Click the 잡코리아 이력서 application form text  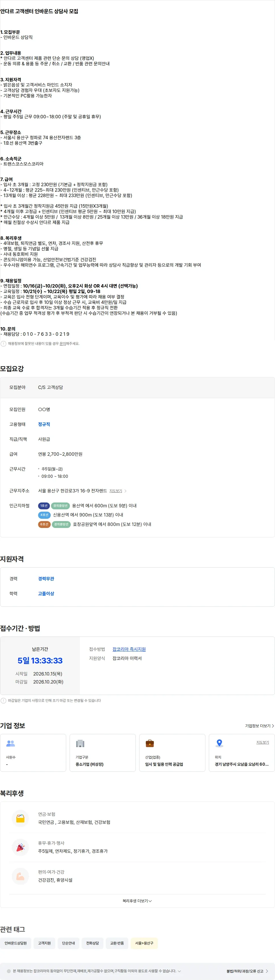pyautogui.click(x=127, y=658)
